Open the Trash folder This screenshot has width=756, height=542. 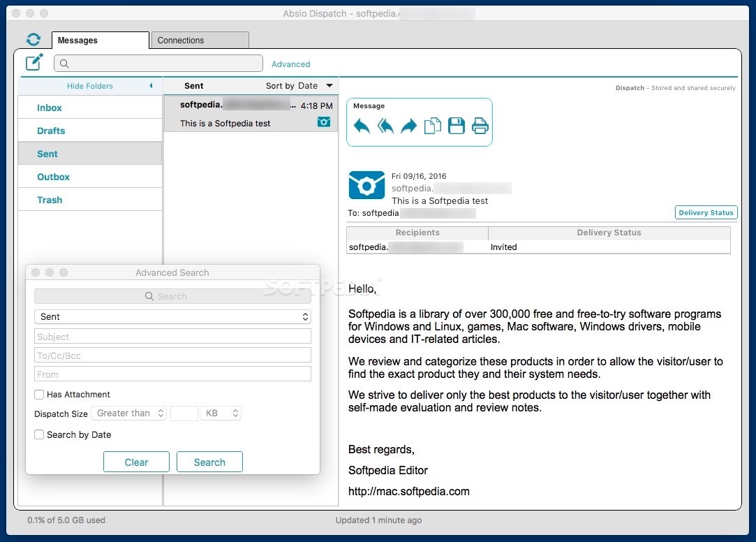click(x=90, y=200)
